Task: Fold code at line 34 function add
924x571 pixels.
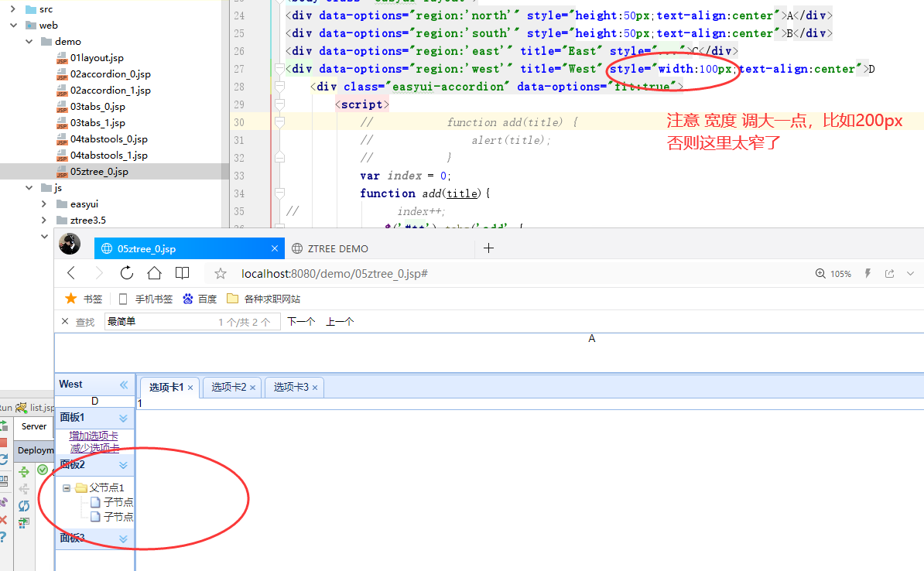Action: tap(280, 193)
